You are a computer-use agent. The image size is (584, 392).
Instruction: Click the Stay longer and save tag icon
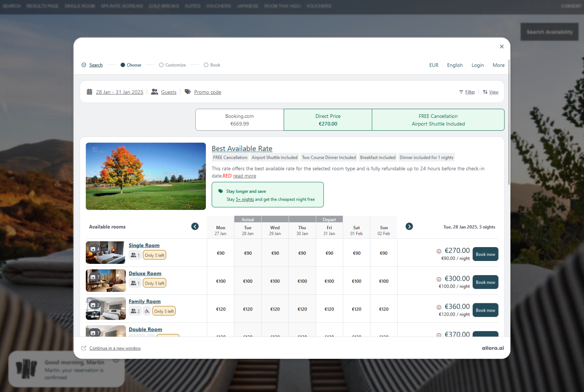[x=220, y=191]
